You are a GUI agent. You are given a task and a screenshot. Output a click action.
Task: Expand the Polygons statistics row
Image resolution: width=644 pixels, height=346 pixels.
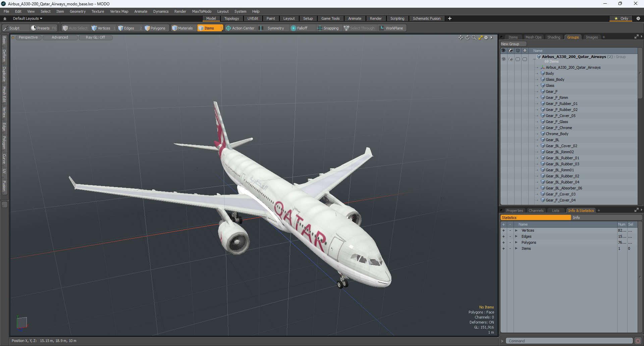click(516, 242)
